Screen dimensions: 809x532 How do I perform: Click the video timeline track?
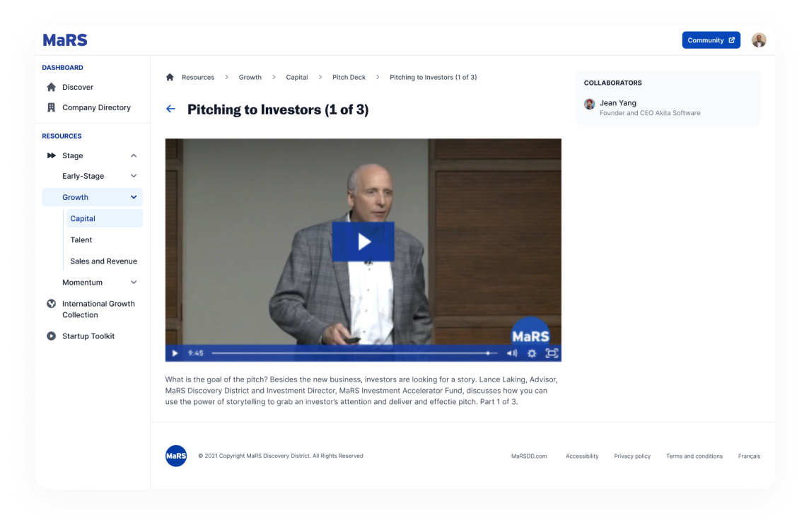(354, 353)
